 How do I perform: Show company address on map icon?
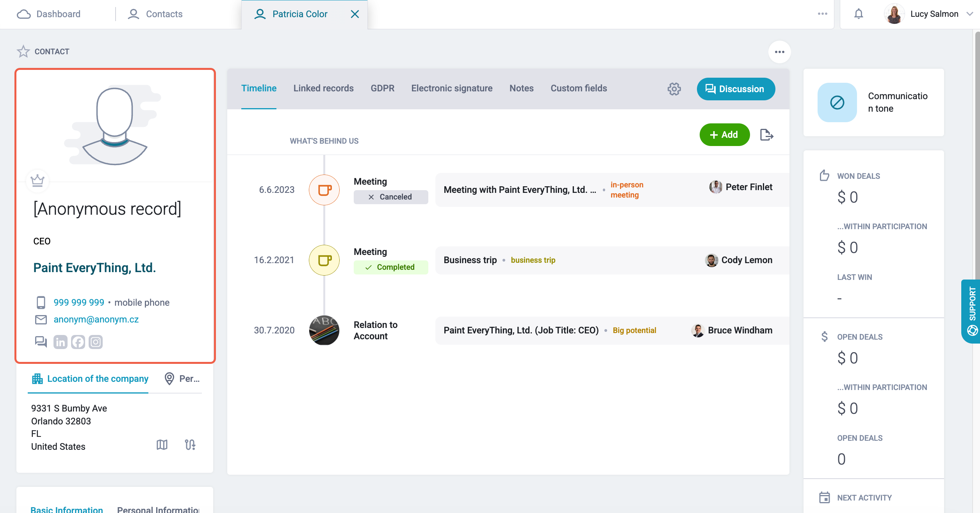coord(162,445)
